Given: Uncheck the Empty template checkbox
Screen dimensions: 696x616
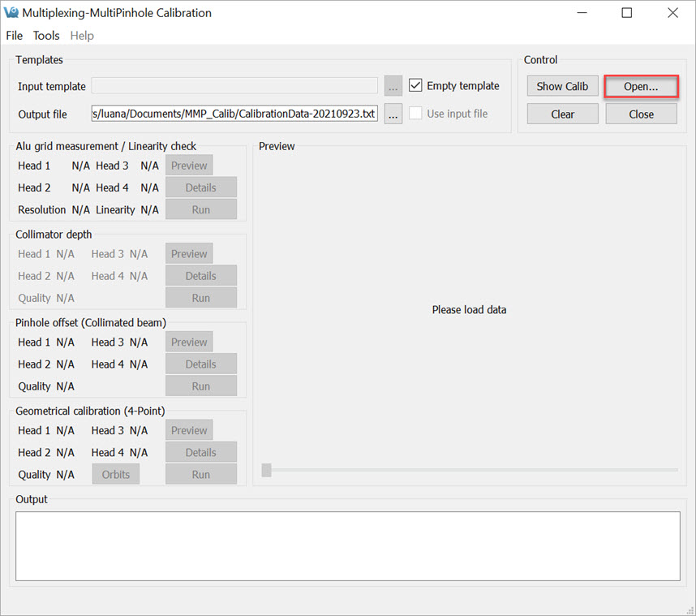Looking at the screenshot, I should point(416,86).
